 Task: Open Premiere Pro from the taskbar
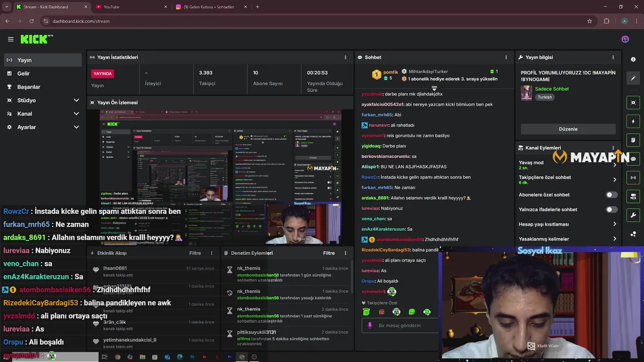point(229,357)
